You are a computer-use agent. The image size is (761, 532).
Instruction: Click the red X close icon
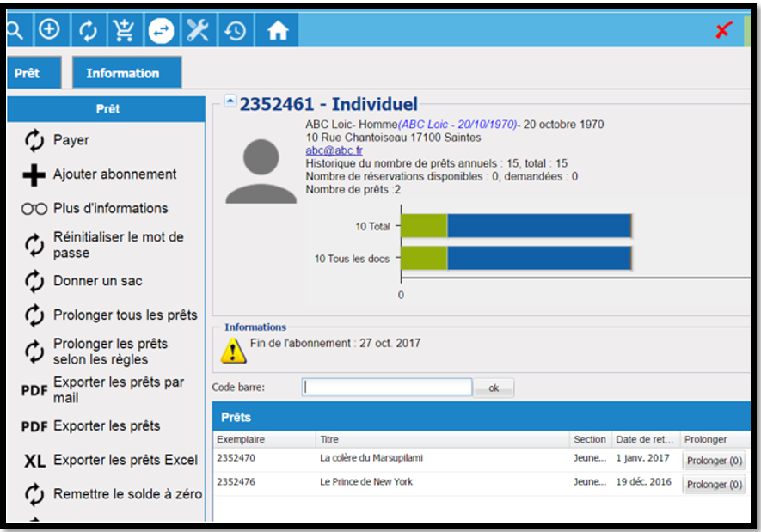[x=723, y=30]
